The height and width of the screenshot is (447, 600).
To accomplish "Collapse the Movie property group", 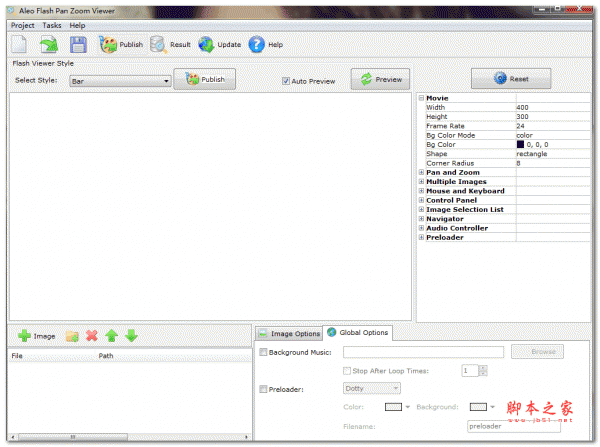I will 421,98.
